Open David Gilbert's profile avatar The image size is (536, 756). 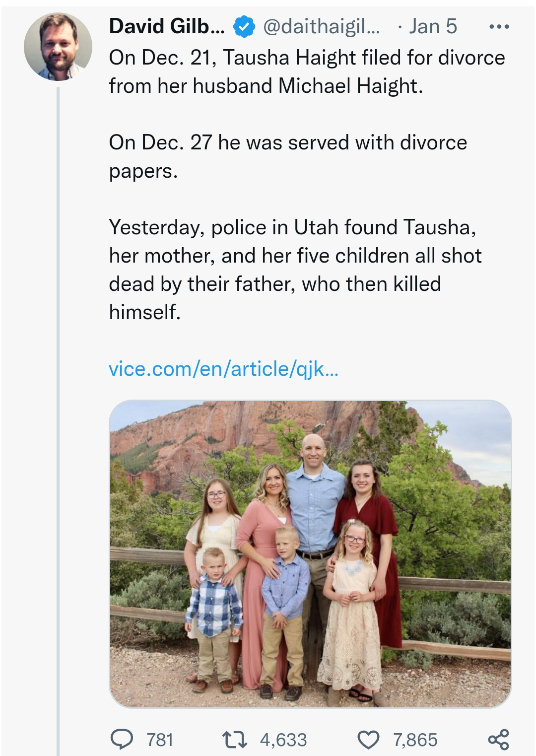pyautogui.click(x=58, y=47)
